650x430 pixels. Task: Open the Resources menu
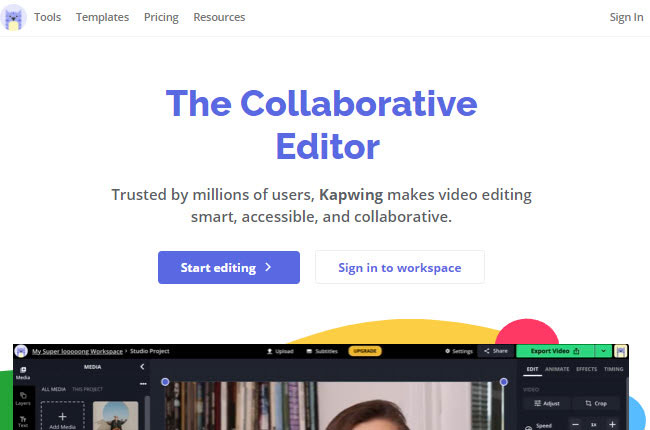point(219,17)
